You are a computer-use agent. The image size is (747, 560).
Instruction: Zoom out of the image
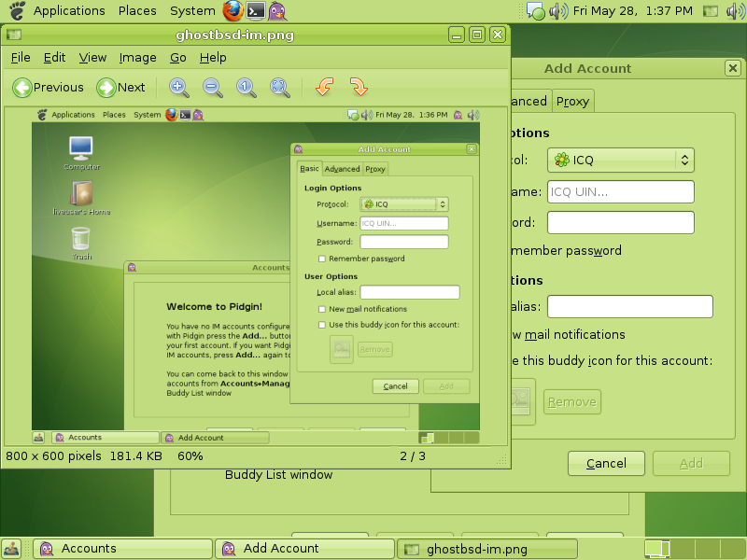click(x=213, y=88)
